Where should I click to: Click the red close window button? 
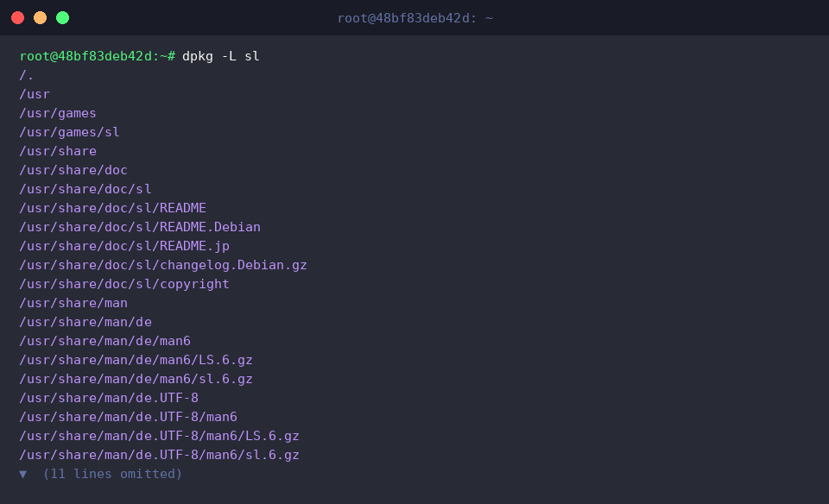point(17,18)
